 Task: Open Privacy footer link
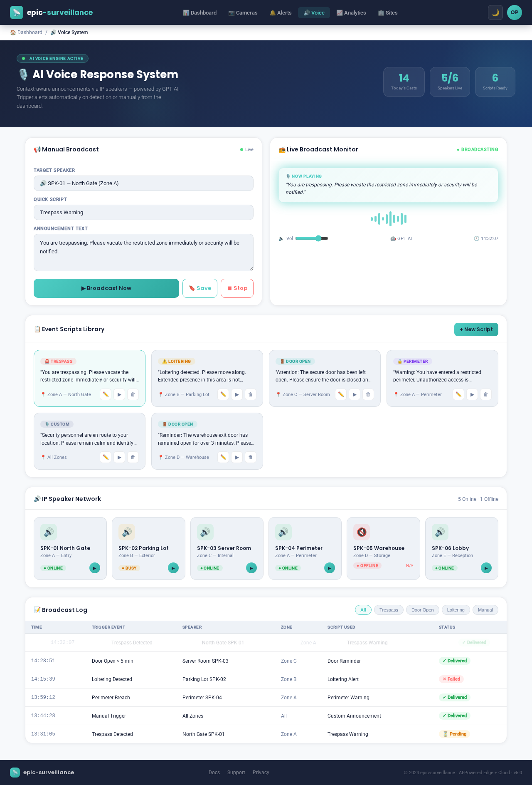click(261, 773)
